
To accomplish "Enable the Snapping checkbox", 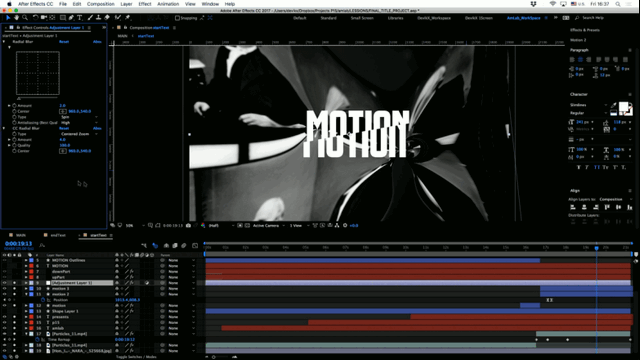I will click(x=177, y=18).
